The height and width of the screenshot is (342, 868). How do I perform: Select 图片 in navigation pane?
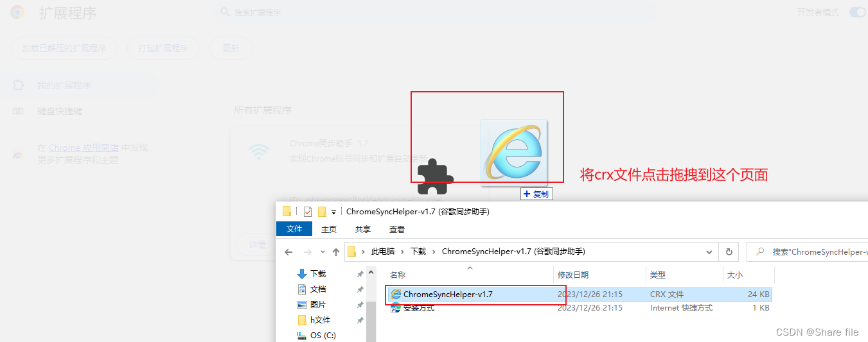point(317,305)
